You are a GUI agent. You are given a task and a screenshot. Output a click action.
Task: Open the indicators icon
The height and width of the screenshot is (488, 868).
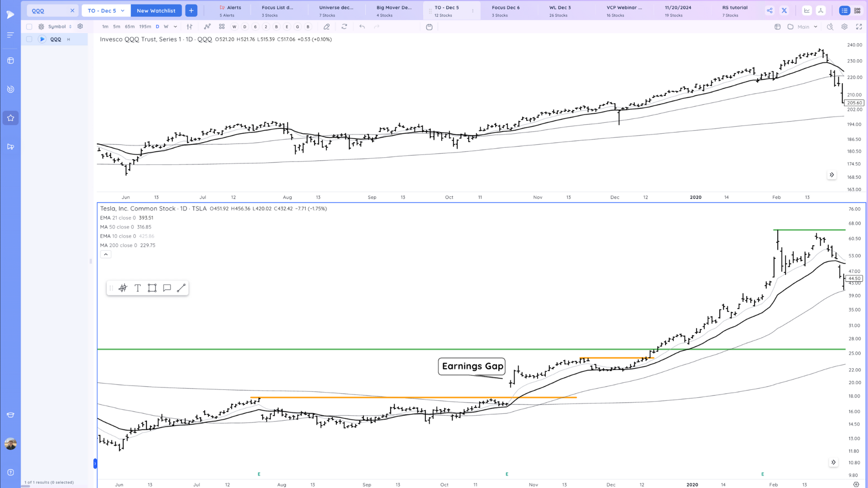click(207, 27)
